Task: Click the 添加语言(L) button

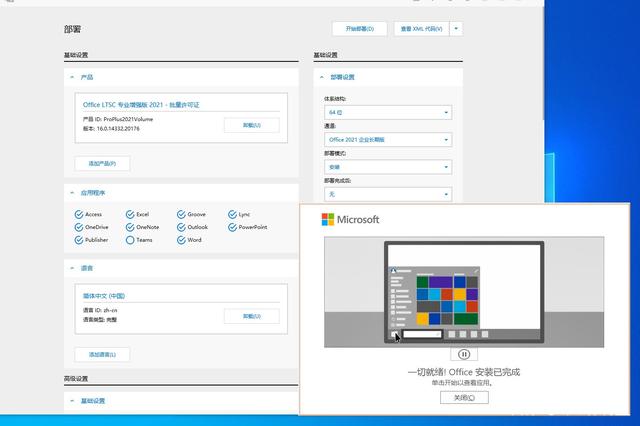Action: pos(102,355)
